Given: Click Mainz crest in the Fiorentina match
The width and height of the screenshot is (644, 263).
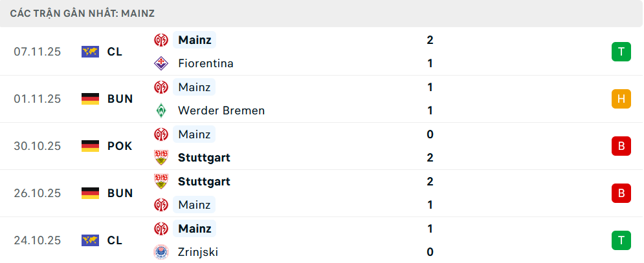Looking at the screenshot, I should tap(161, 40).
